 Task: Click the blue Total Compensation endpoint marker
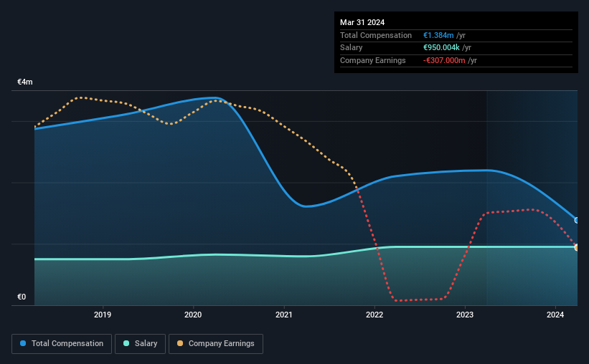tap(577, 220)
